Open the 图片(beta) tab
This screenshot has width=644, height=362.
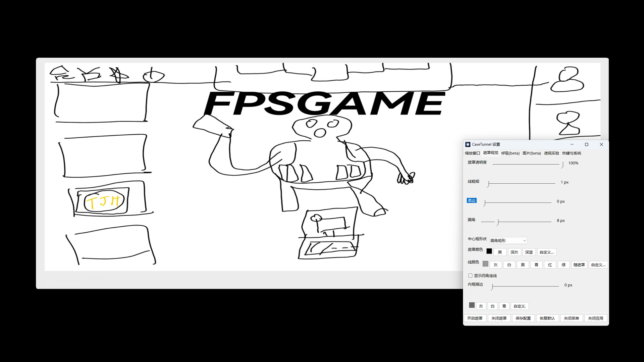tap(532, 153)
